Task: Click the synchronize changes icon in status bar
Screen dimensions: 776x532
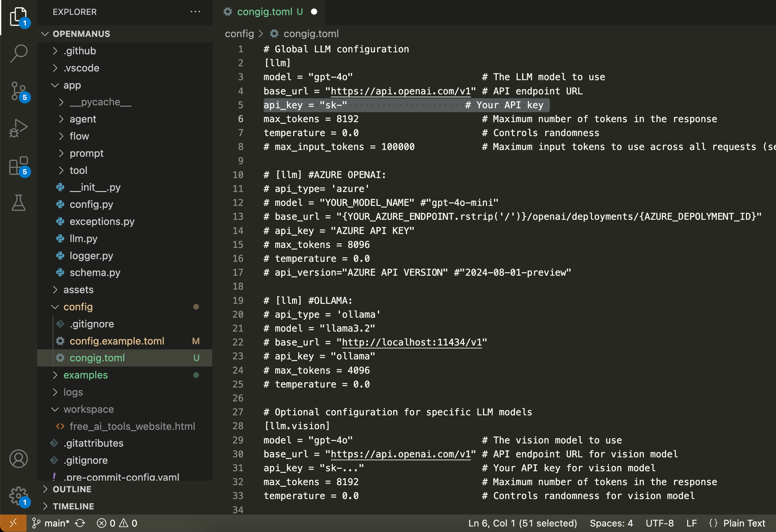Action: tap(80, 523)
